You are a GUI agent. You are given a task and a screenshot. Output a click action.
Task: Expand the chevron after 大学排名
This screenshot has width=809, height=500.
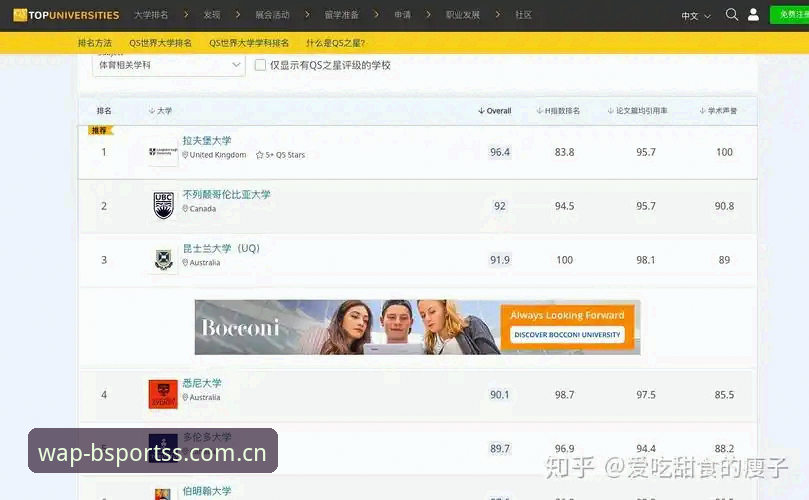(x=186, y=14)
